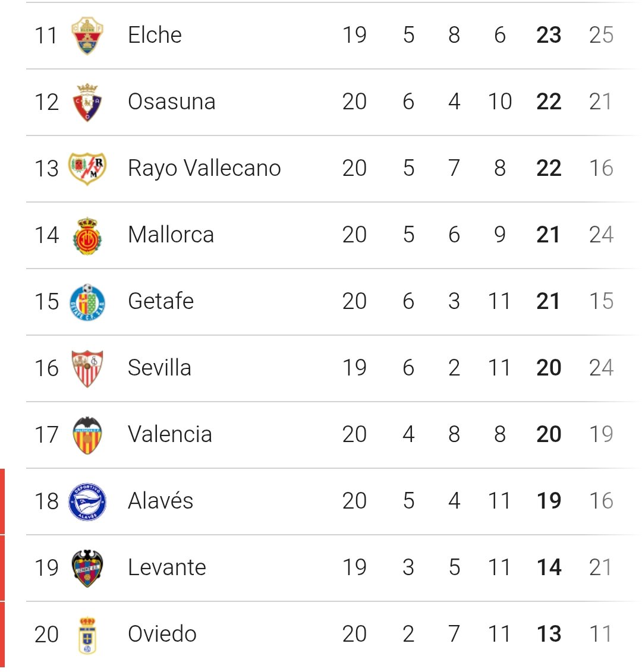Click the Valencia bat crest
This screenshot has width=642, height=672.
tap(87, 435)
